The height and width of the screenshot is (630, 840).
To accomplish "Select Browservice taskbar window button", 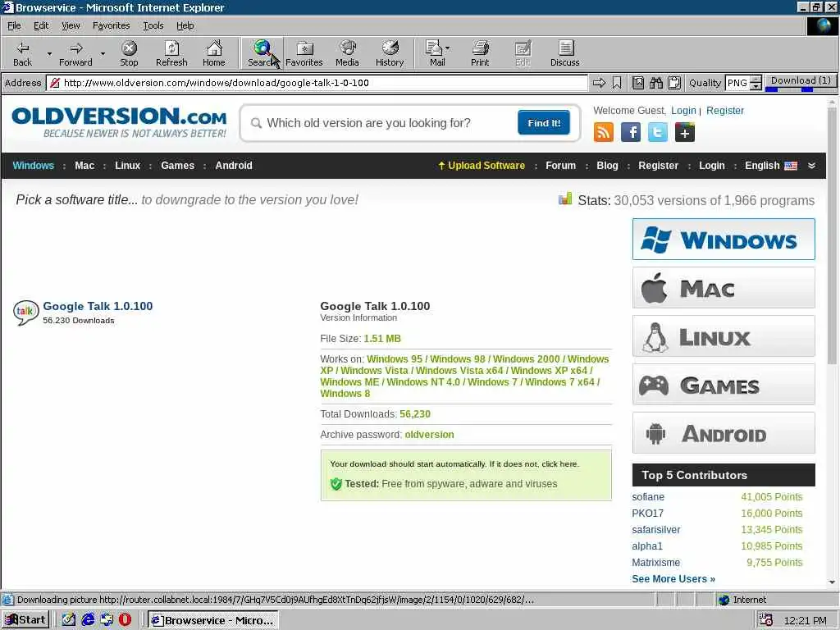I will (x=212, y=620).
